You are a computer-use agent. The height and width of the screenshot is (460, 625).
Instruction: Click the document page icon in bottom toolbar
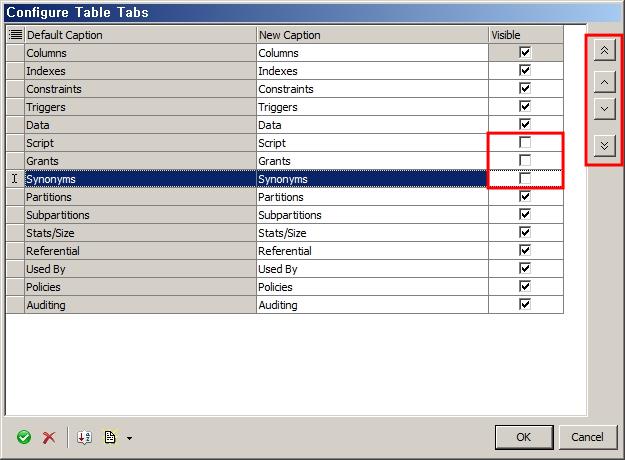pos(110,437)
